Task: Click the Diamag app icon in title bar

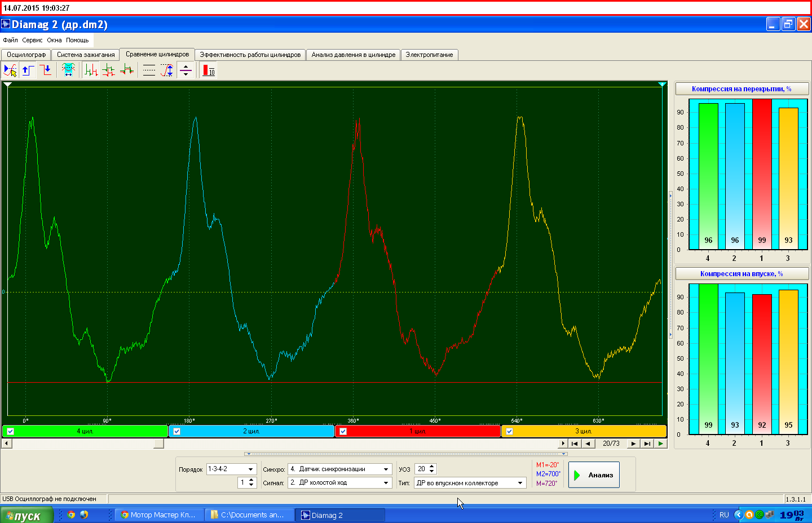Action: pos(6,24)
